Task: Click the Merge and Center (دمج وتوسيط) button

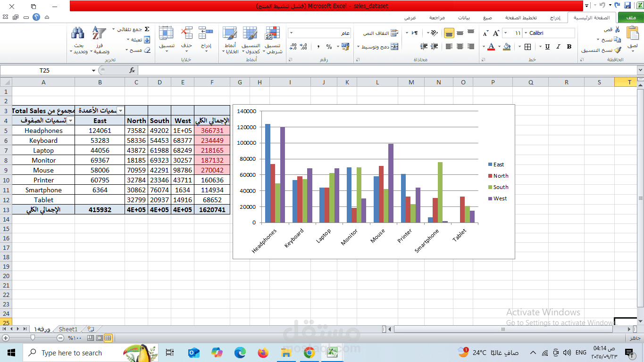Action: [377, 47]
